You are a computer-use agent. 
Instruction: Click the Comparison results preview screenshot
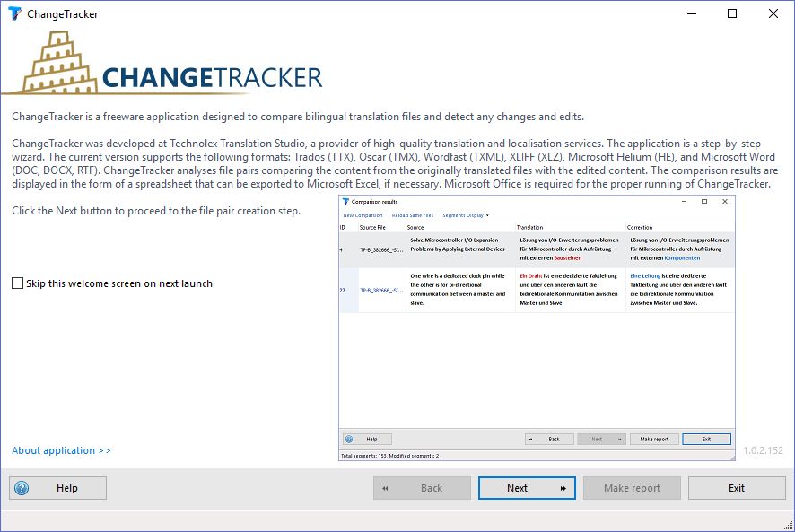(x=537, y=328)
